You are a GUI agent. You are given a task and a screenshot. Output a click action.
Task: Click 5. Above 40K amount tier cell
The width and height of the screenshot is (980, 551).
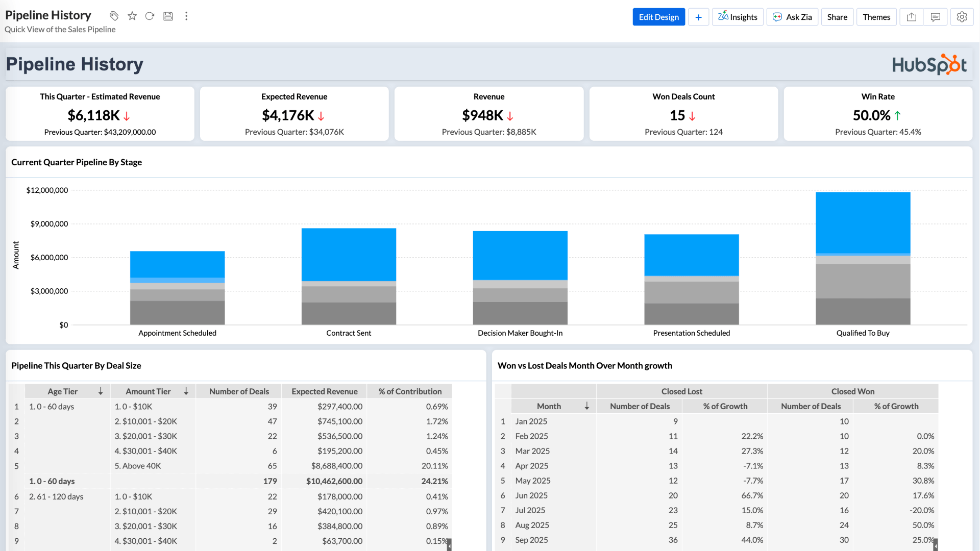click(153, 466)
